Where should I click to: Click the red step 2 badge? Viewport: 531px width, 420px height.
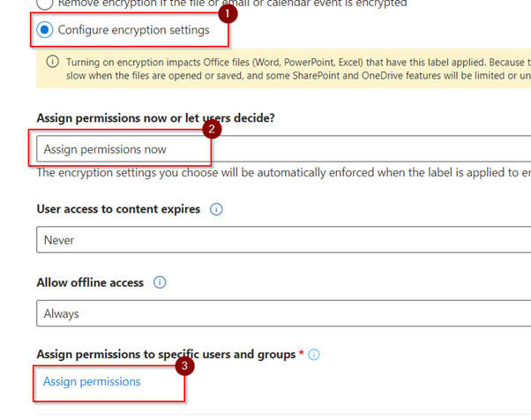pyautogui.click(x=210, y=129)
